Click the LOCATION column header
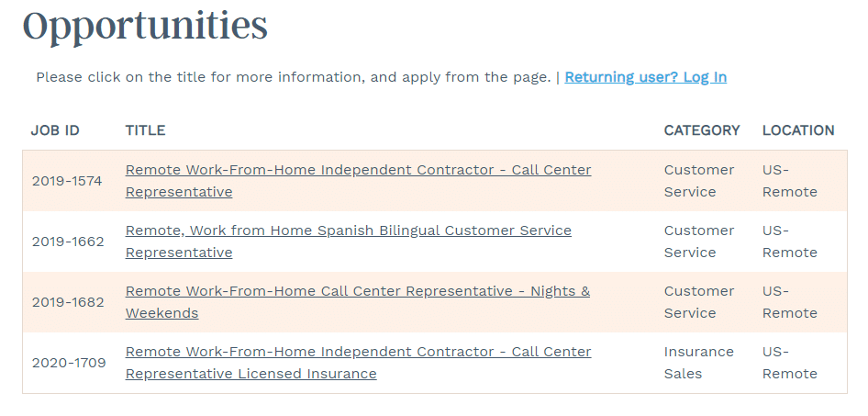 point(798,130)
